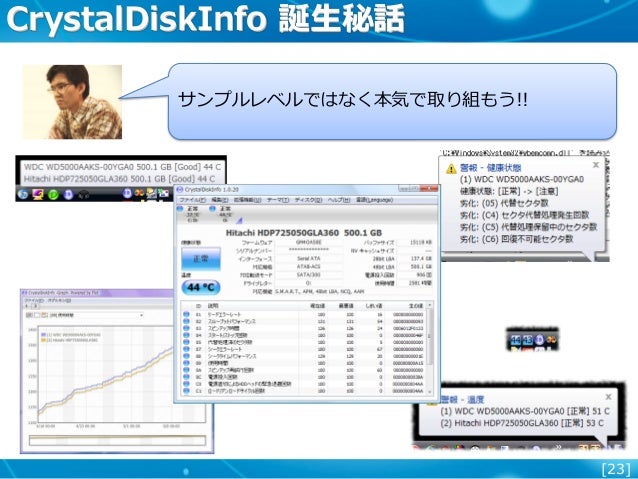Open the ディスク(D) menu

click(308, 200)
